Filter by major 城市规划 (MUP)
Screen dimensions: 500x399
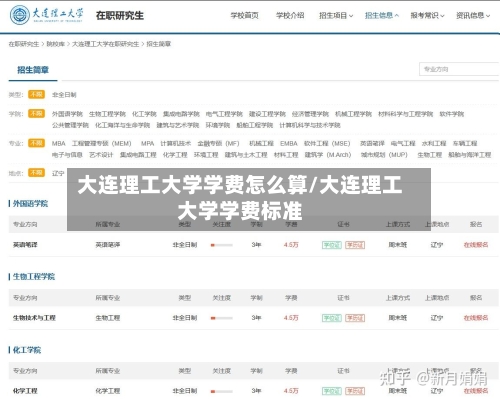point(384,155)
